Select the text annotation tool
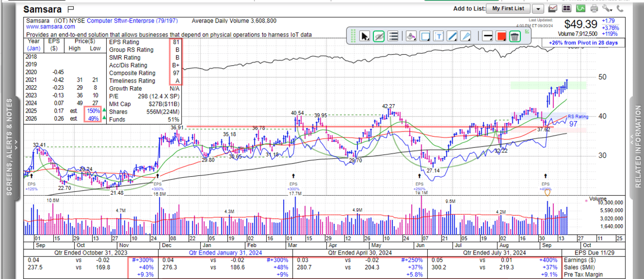 (x=439, y=36)
